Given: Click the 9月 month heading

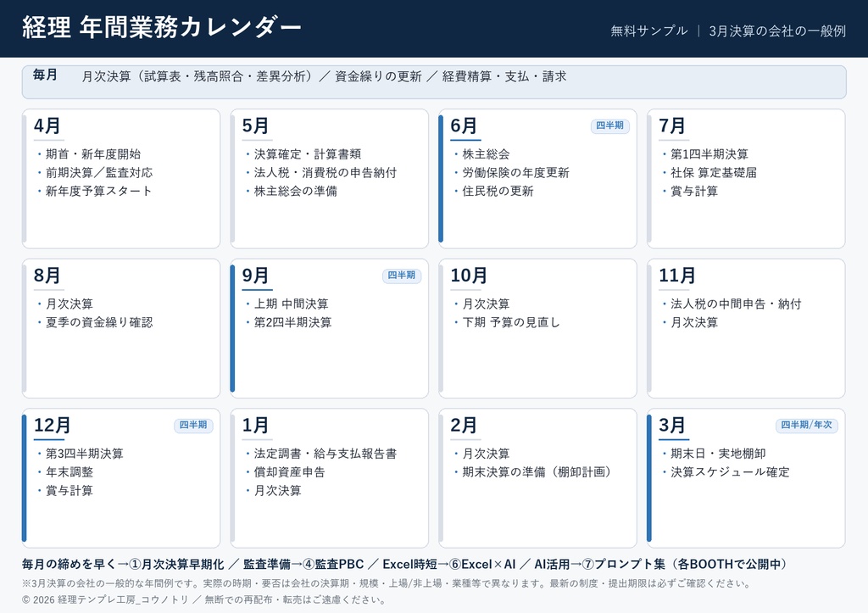Looking at the screenshot, I should coord(255,276).
